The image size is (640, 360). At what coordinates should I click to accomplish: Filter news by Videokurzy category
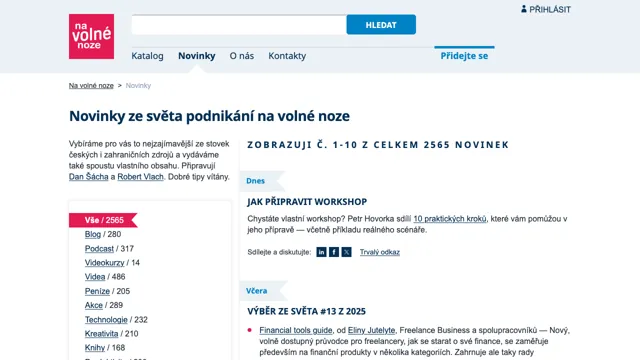tap(104, 263)
